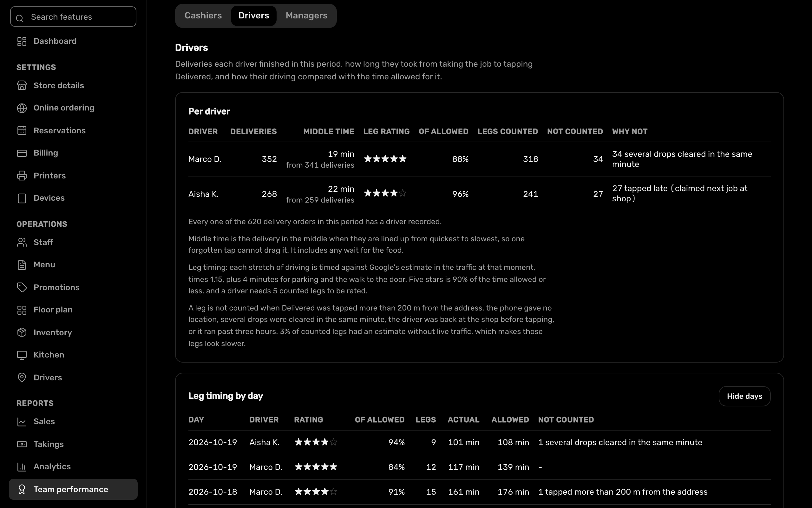Click the Inventory box icon
Image resolution: width=812 pixels, height=508 pixels.
pyautogui.click(x=22, y=333)
